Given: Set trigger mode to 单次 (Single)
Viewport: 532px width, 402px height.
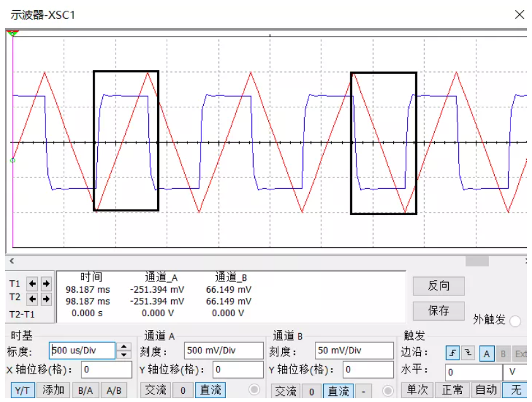Looking at the screenshot, I should pyautogui.click(x=417, y=390).
